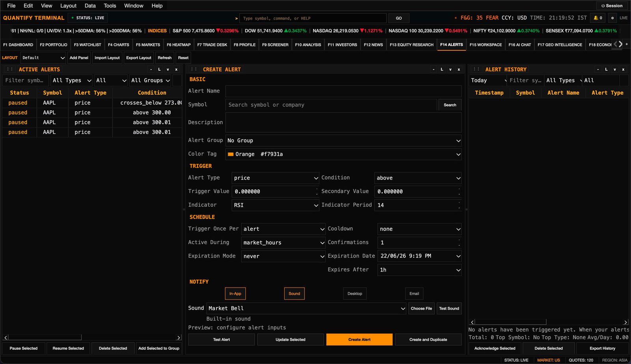Enable Email notification
Screen dimensions: 631x364
tap(414, 293)
